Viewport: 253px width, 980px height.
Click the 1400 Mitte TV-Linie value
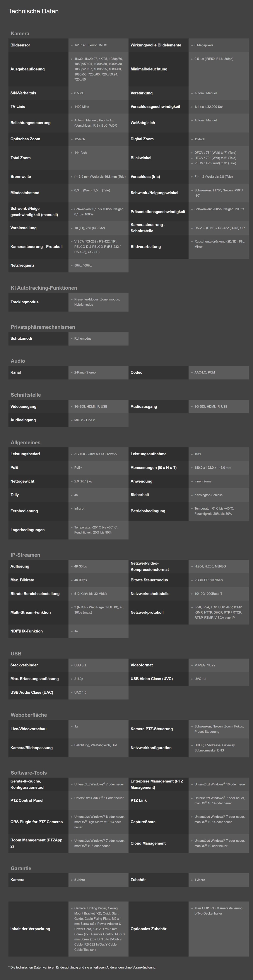coord(82,107)
